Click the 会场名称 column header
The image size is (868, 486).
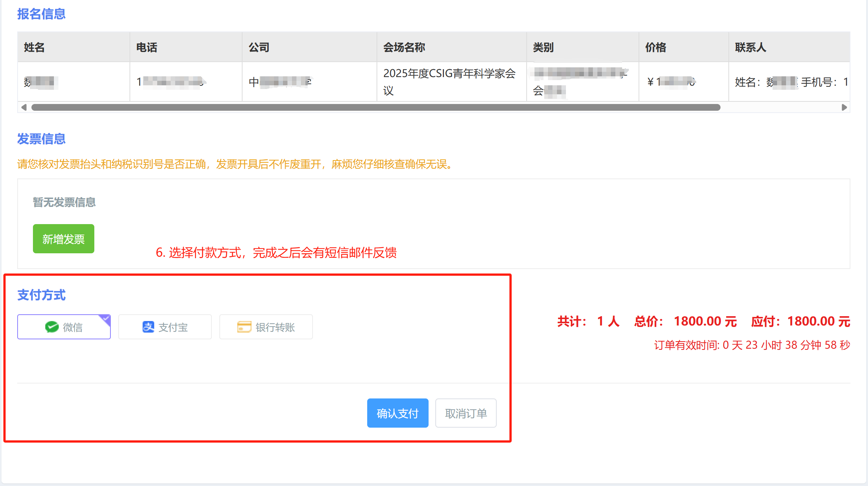pyautogui.click(x=404, y=48)
